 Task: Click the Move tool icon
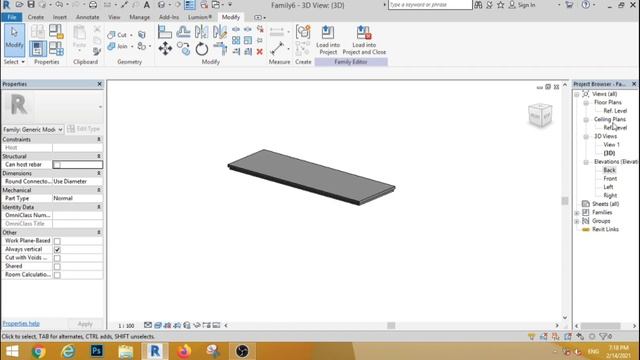click(x=165, y=49)
